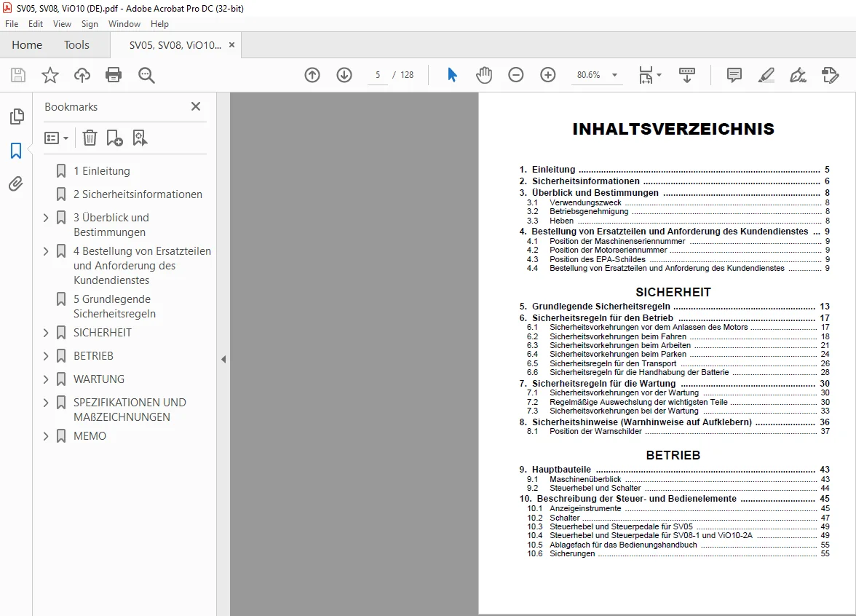Add file to starred favorites
This screenshot has width=856, height=616.
[50, 75]
